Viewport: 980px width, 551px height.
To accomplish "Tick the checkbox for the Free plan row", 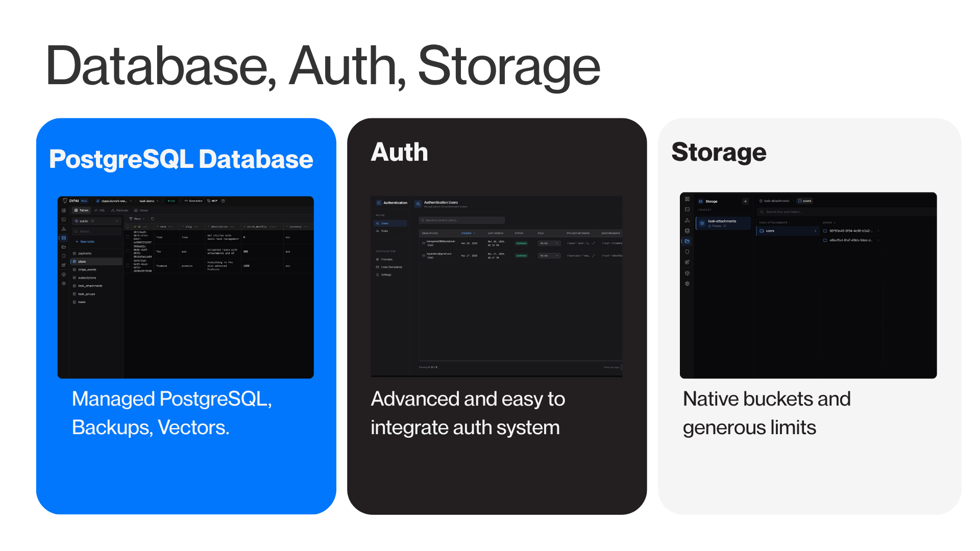I will point(128,237).
